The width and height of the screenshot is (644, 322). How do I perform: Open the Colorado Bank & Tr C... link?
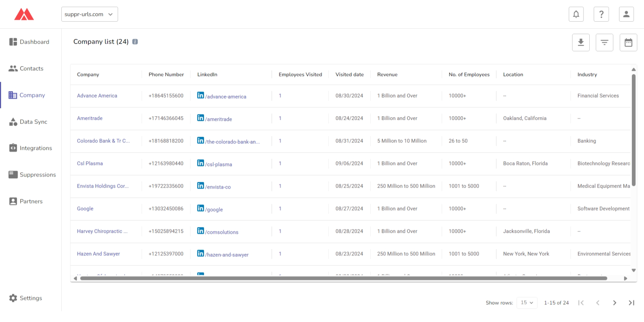[103, 141]
